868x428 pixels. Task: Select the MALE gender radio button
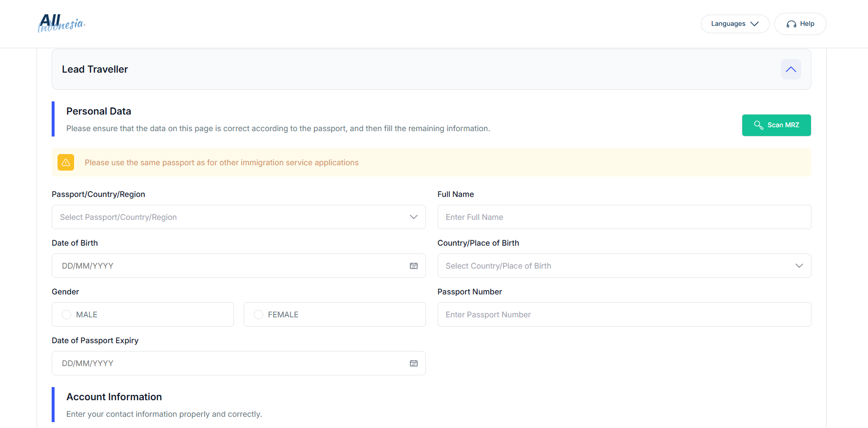tap(67, 315)
